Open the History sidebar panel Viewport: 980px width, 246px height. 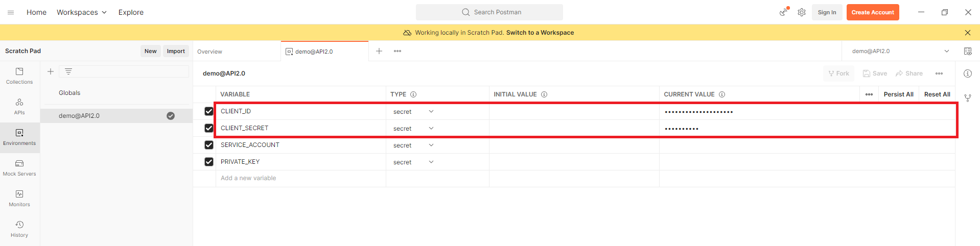[x=19, y=229]
